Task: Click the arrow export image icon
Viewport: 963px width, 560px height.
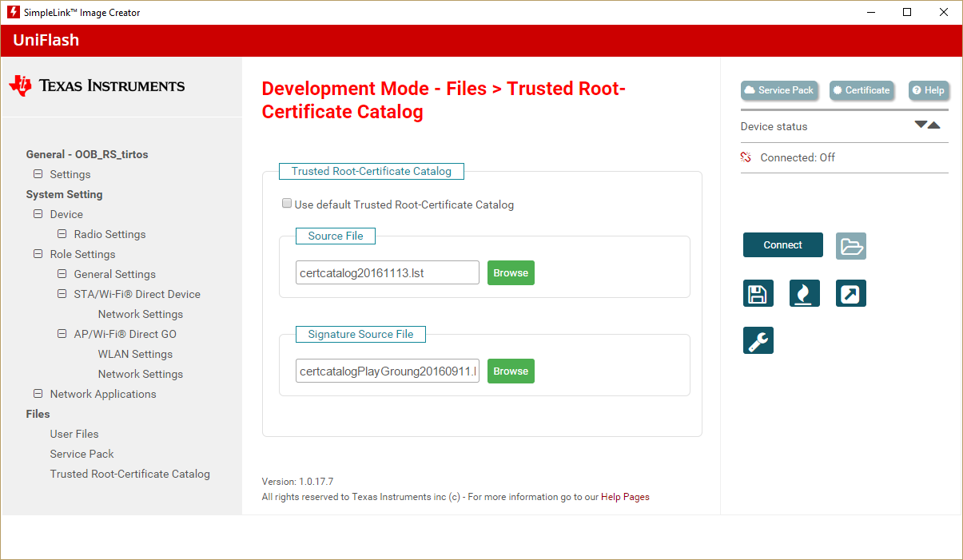Action: point(851,294)
